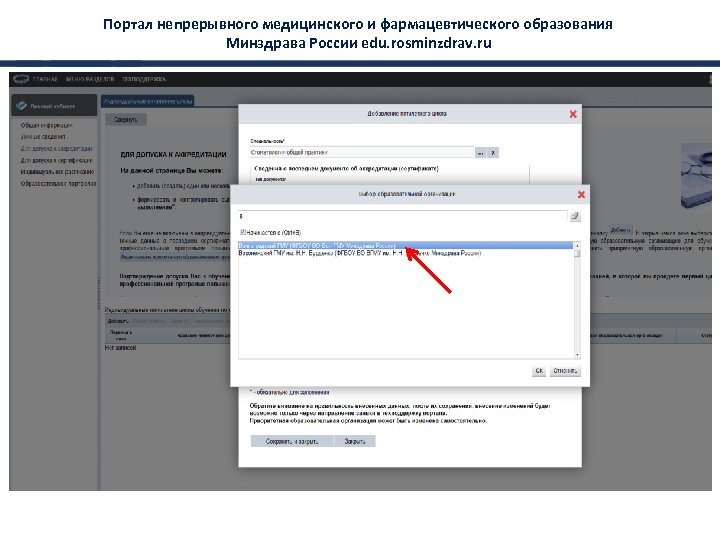This screenshot has width=720, height=540.
Task: Open specialty picker '...' button
Action: [480, 153]
